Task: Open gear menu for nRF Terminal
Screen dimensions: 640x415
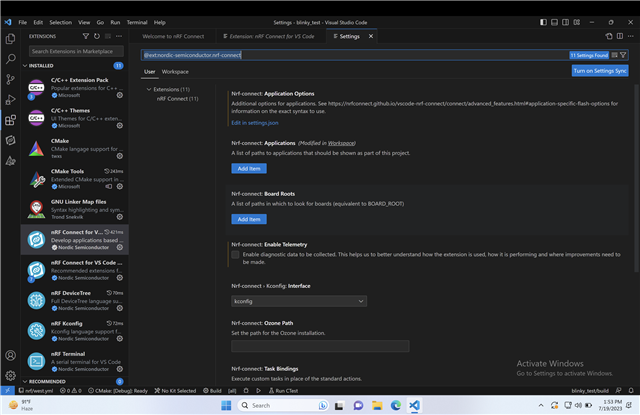Action: (120, 369)
